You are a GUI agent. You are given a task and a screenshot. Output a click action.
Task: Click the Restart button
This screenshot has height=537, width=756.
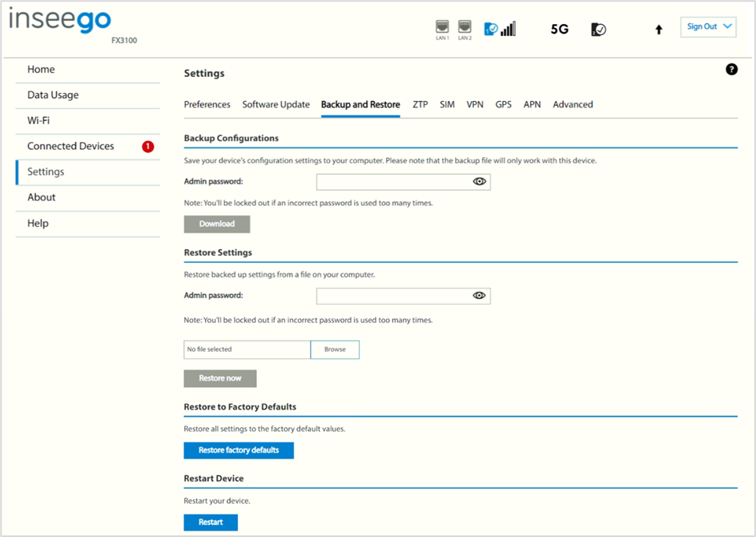pyautogui.click(x=211, y=522)
